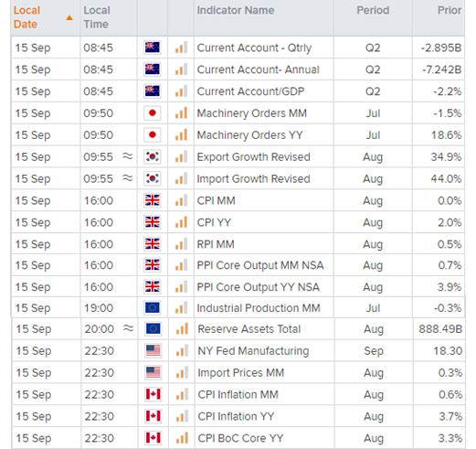Sort by Indicator Name column header
Viewport: 476px width, 449px height.
pos(236,10)
